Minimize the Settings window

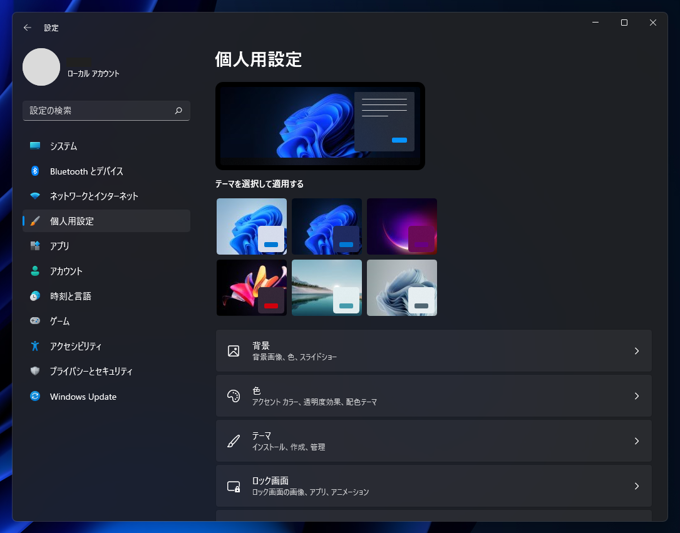coord(595,23)
